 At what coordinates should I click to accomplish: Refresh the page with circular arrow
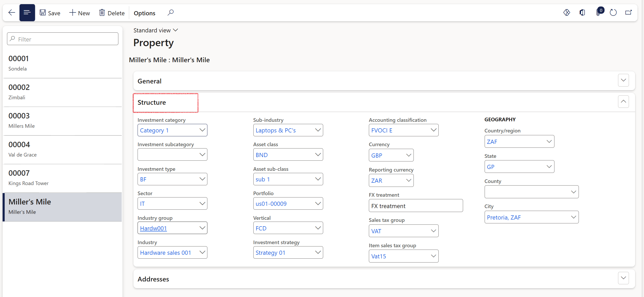click(613, 12)
